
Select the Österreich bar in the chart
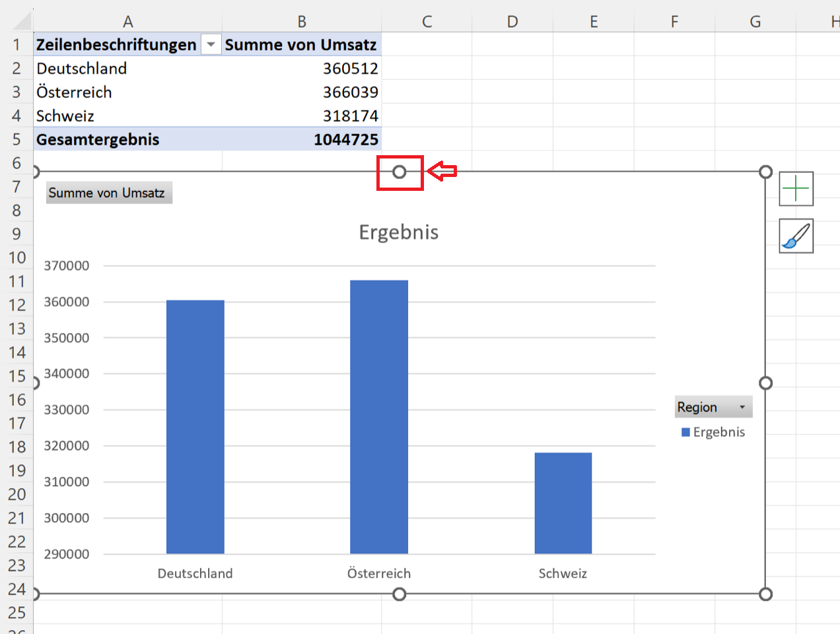point(378,416)
